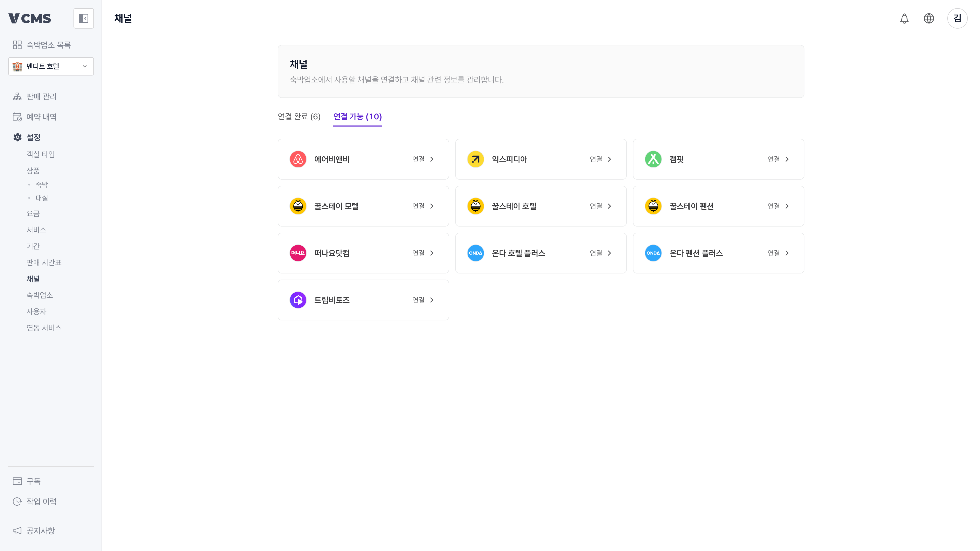Click the Airbnb (에어비앤비) logo icon
The image size is (980, 551).
(298, 159)
